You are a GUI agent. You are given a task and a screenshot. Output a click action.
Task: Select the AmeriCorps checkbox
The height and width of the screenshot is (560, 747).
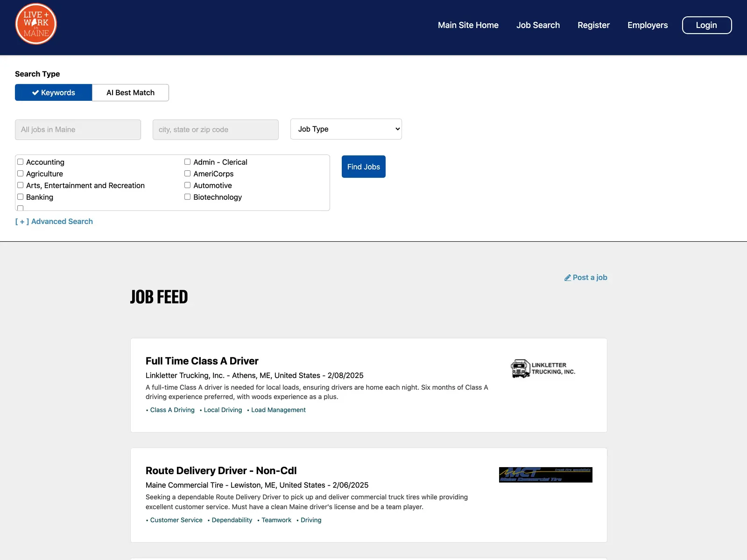188,174
